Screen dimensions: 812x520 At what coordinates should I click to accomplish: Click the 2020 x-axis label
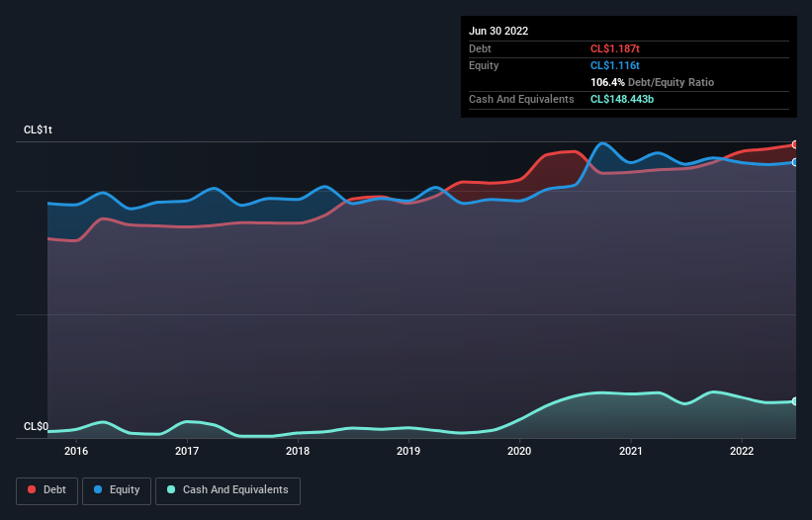pos(519,451)
